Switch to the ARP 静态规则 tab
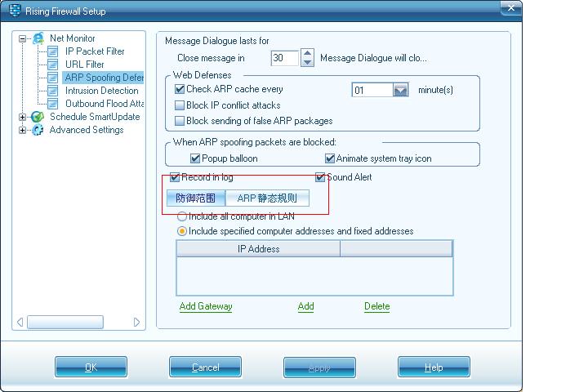 tap(267, 198)
